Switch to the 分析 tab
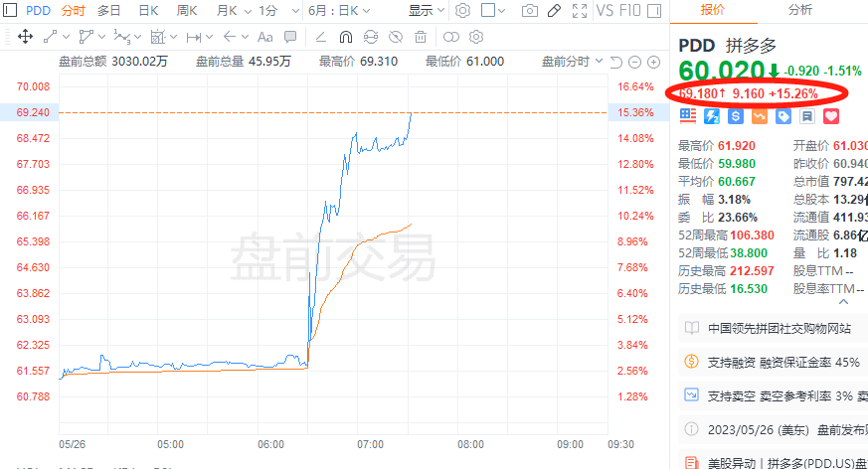 pos(800,9)
